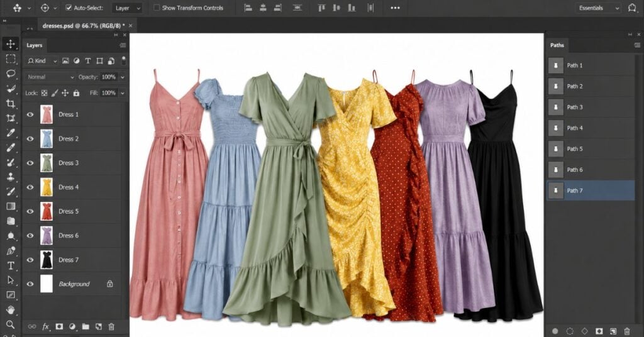Open Move tool preset picker arrow
The width and height of the screenshot is (644, 337).
(x=29, y=8)
